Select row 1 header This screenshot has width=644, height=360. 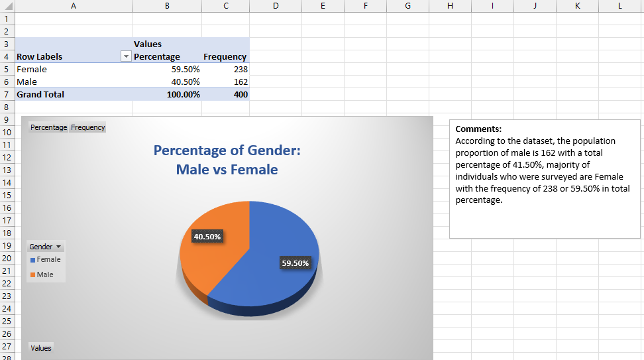7,19
